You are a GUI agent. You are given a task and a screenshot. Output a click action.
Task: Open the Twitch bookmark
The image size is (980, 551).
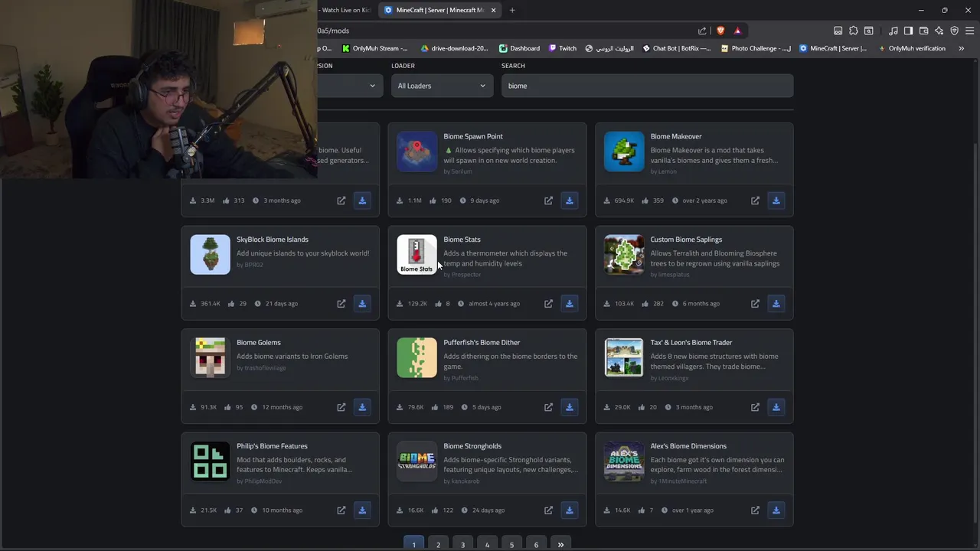[563, 48]
